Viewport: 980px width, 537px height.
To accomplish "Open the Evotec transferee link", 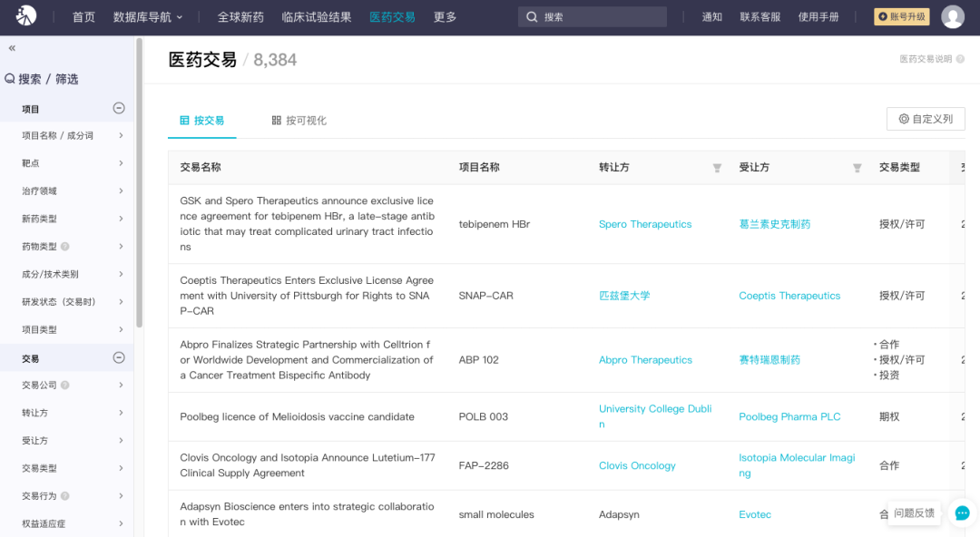I will 755,514.
